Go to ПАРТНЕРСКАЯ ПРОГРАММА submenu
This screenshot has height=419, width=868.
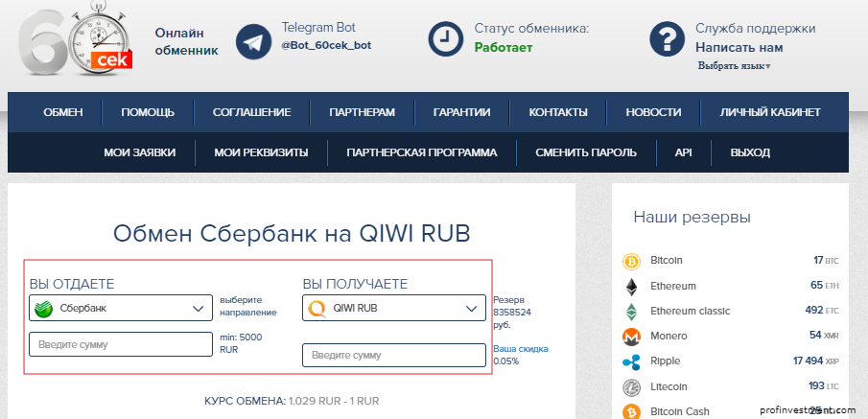[x=422, y=152]
